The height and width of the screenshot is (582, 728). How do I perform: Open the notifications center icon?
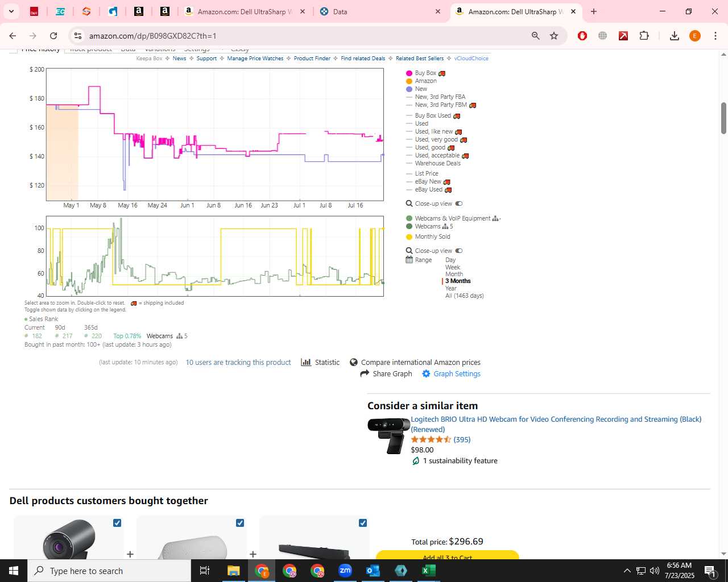coord(709,571)
